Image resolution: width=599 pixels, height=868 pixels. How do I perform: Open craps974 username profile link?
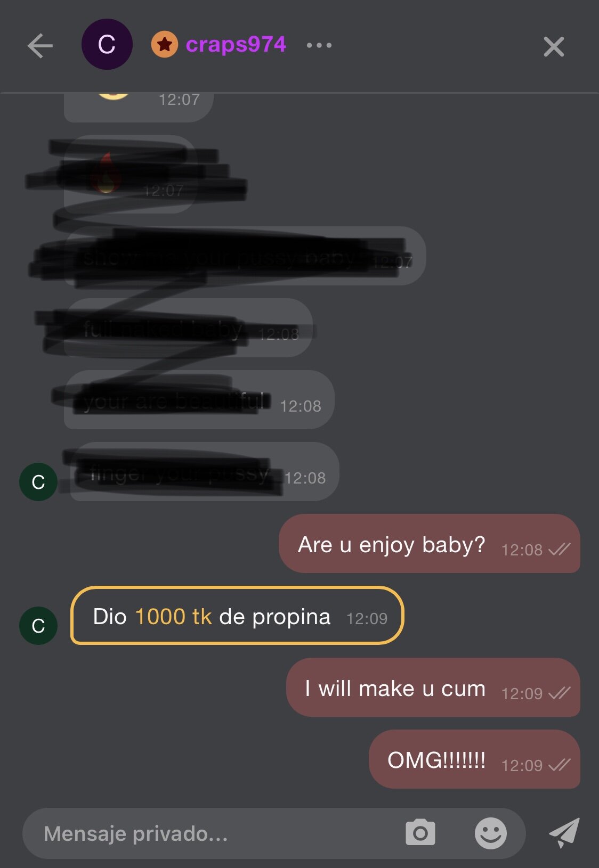coord(236,44)
